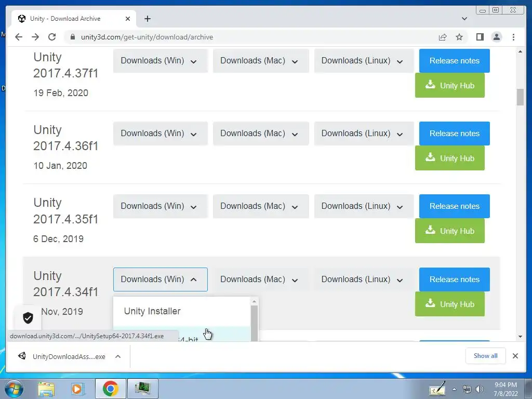Screen dimensions: 532x399
Task: Click the volume speaker tray icon
Action: (480, 389)
